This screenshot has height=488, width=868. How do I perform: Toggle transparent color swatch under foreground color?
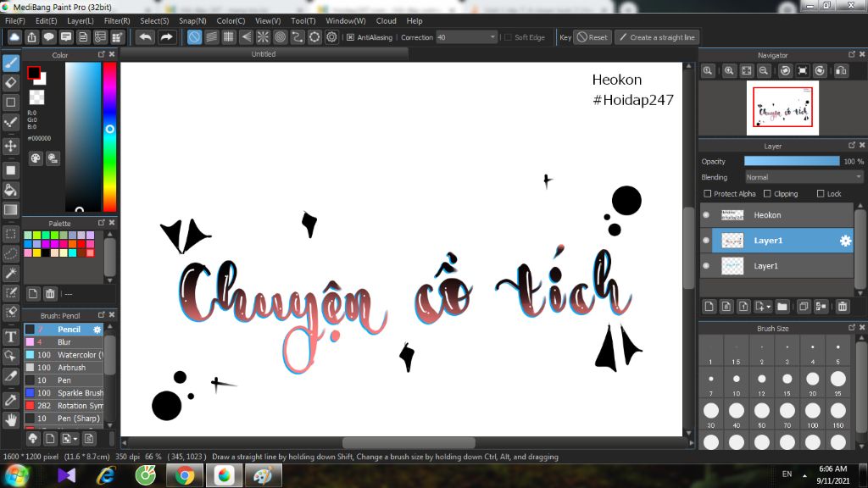[x=36, y=97]
